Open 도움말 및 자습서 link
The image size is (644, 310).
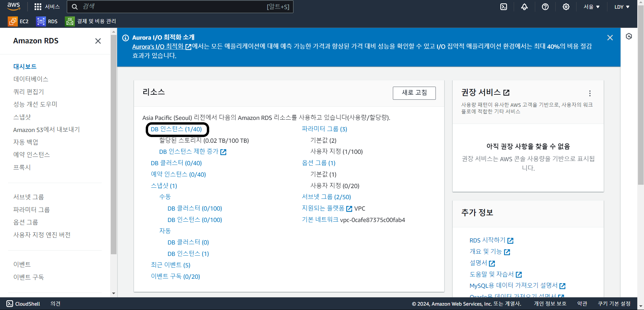(496, 274)
